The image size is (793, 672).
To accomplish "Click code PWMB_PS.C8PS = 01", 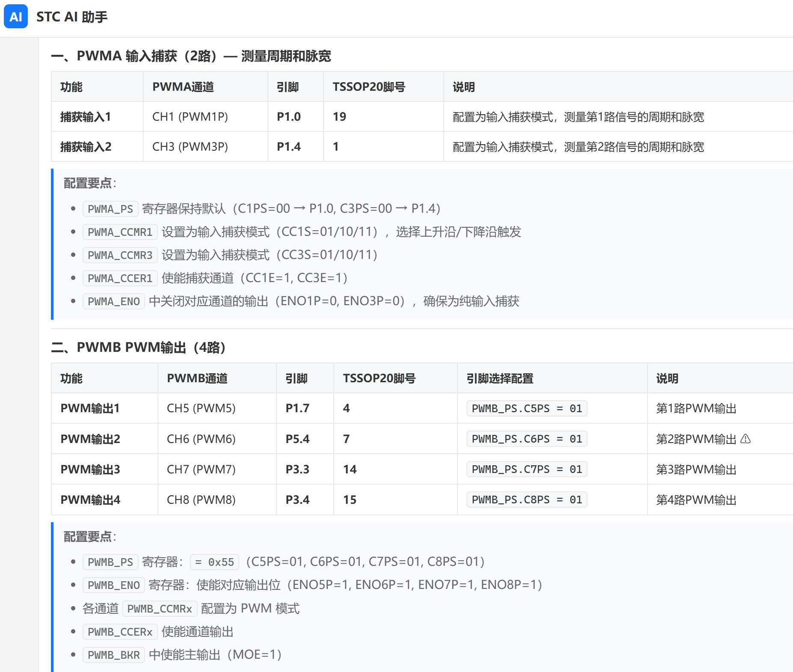I will (527, 500).
